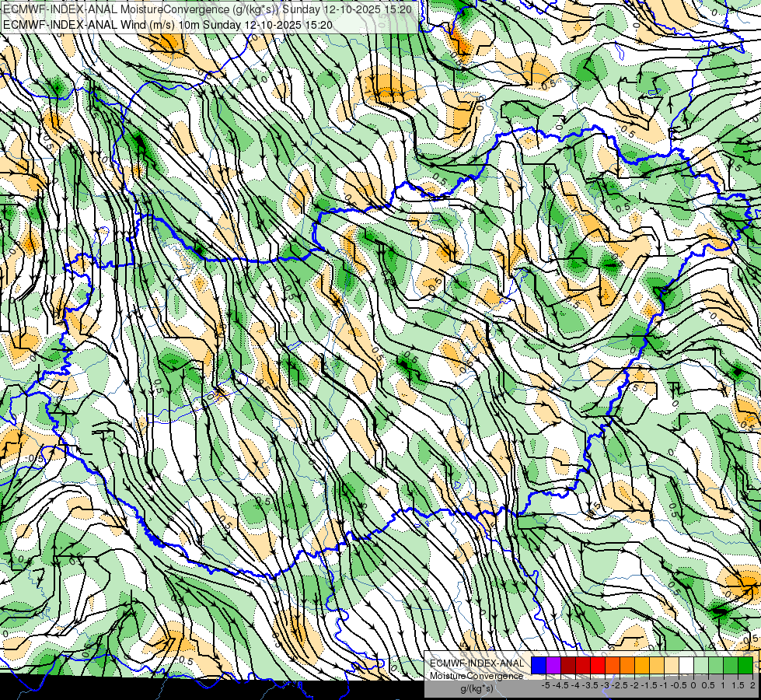
Task: Select the dark maroon legend swatch
Action: (568, 666)
